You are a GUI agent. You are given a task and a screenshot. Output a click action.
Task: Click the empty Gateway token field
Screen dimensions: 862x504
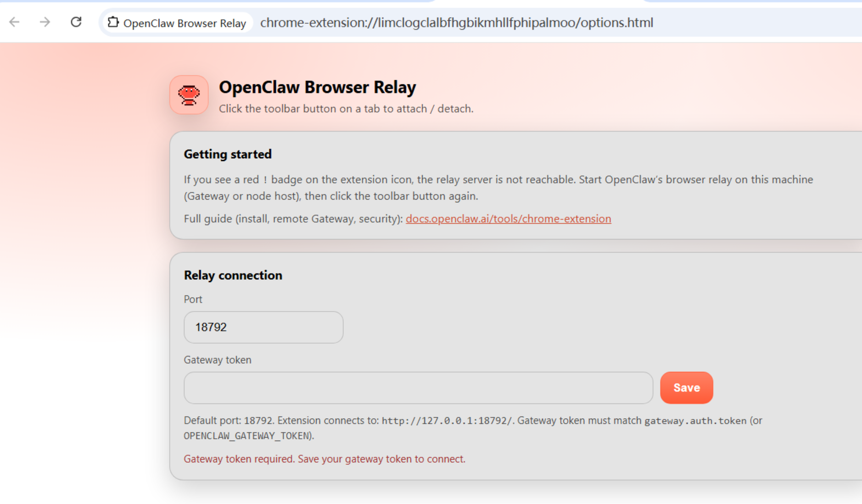(418, 388)
